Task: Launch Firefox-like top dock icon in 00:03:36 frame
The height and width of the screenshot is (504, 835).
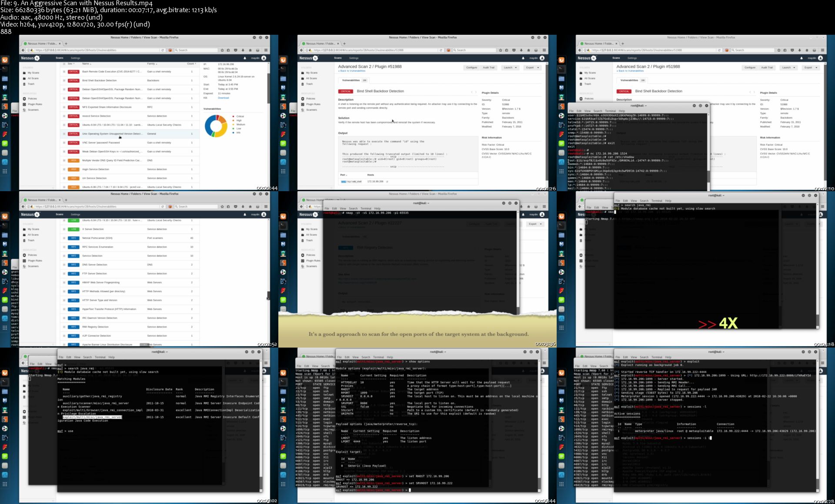Action: 283,216
